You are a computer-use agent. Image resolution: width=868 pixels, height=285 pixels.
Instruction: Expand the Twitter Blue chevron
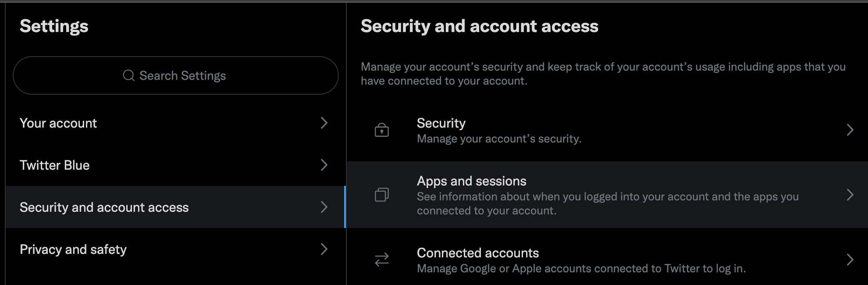[x=324, y=165]
